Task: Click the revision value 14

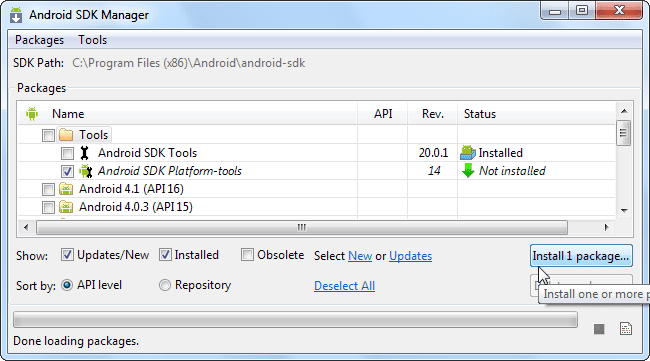Action: [x=434, y=171]
